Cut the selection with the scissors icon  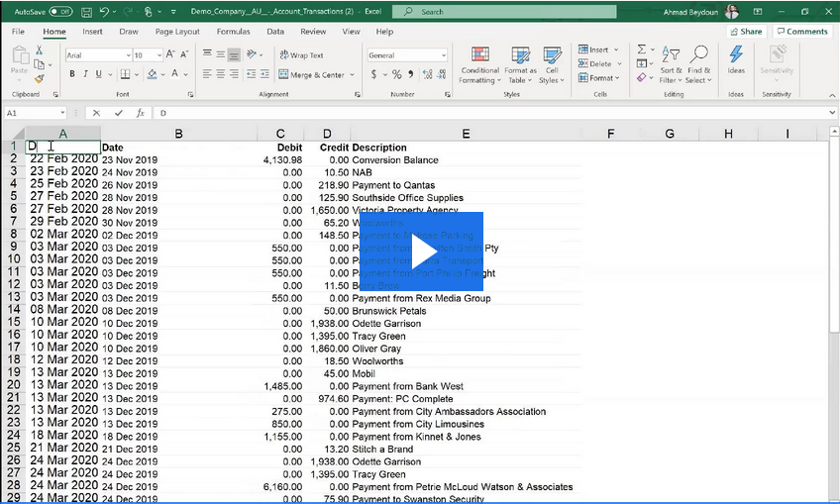(x=39, y=50)
